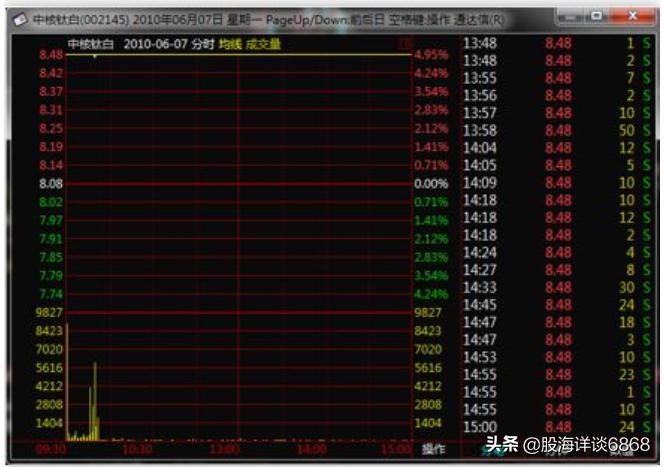The width and height of the screenshot is (665, 467).
Task: Click the app icon in the title bar
Action: [x=20, y=20]
